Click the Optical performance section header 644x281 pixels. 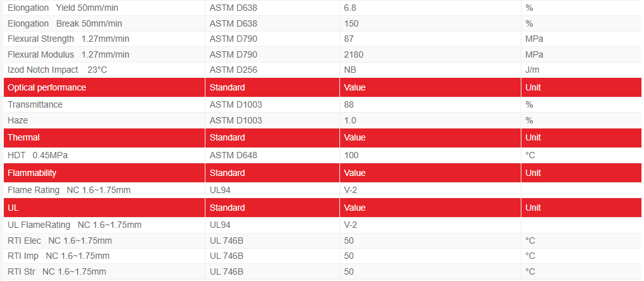[47, 87]
